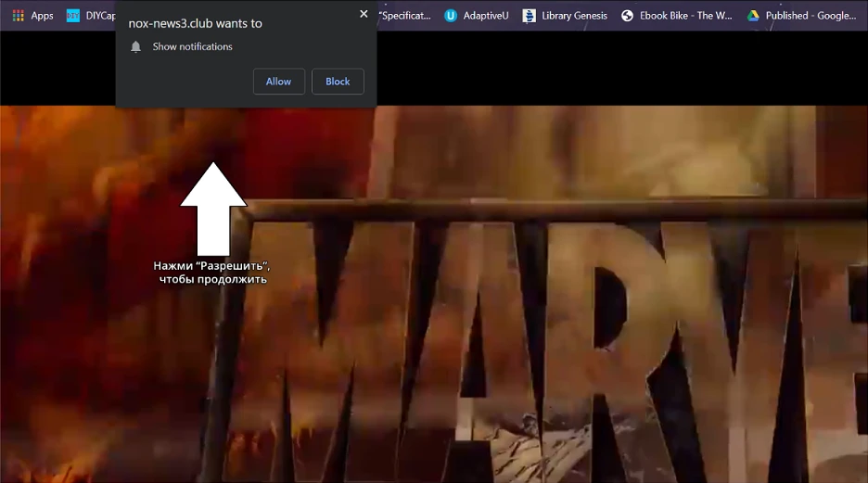
Task: Open the AdaptiveU bookmark label
Action: pyautogui.click(x=486, y=16)
